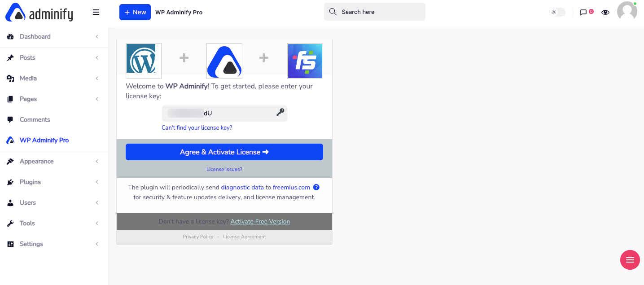Viewport: 644px width, 285px height.
Task: Open the WP Adminify Pro sidebar icon
Action: click(10, 140)
